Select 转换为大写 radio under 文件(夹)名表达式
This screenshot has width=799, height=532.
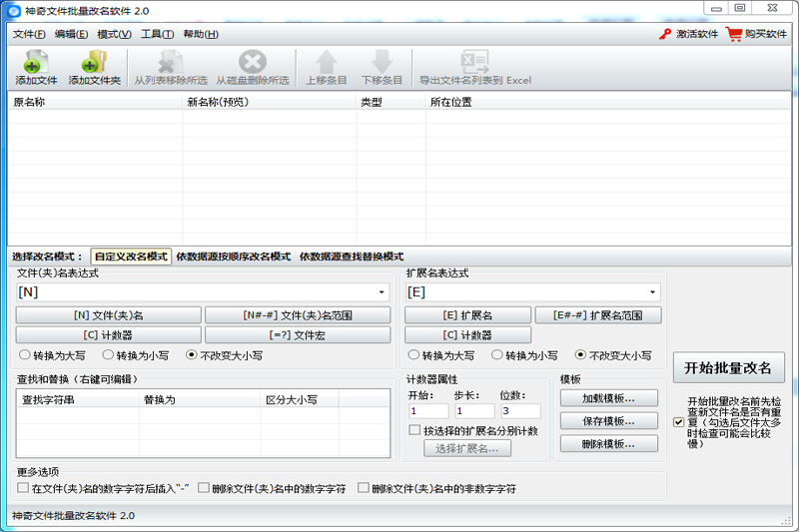25,354
